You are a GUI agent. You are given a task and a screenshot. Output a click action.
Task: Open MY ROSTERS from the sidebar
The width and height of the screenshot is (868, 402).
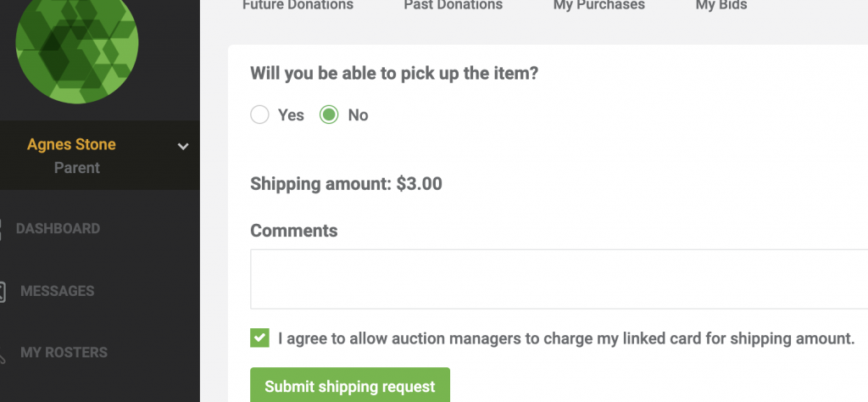pos(64,353)
